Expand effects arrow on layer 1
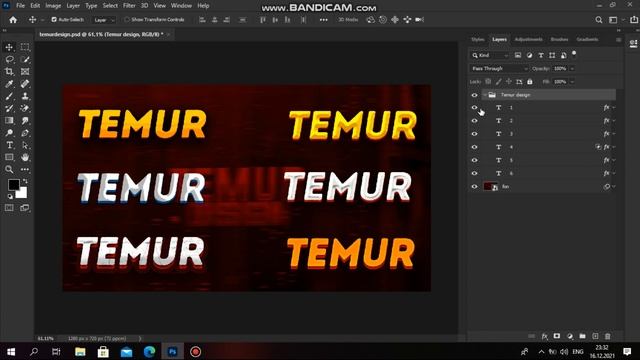 [613, 108]
